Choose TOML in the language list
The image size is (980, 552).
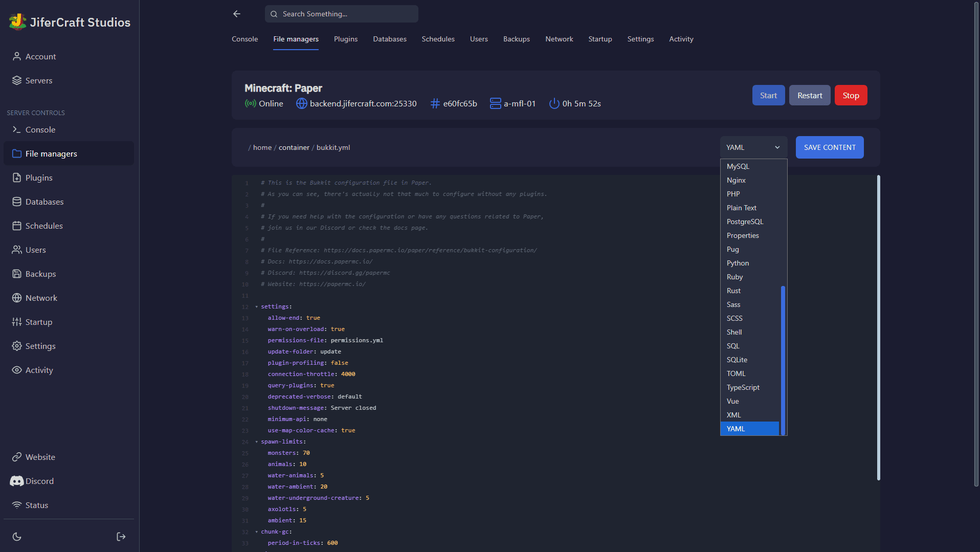pyautogui.click(x=736, y=373)
